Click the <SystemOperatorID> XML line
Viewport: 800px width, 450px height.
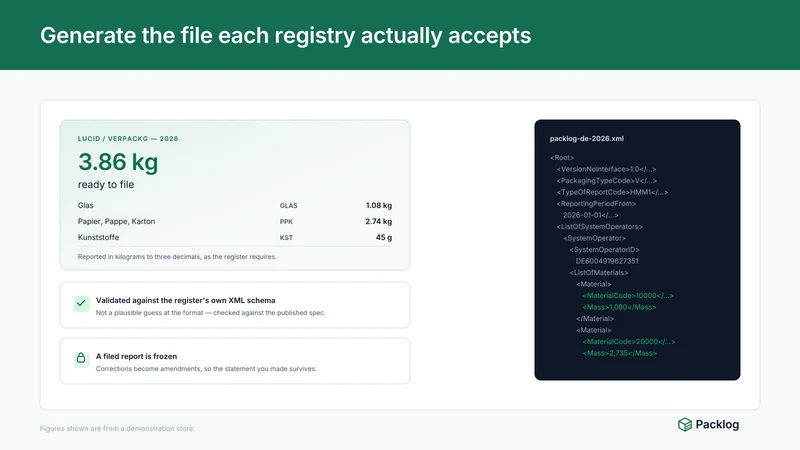click(x=605, y=249)
